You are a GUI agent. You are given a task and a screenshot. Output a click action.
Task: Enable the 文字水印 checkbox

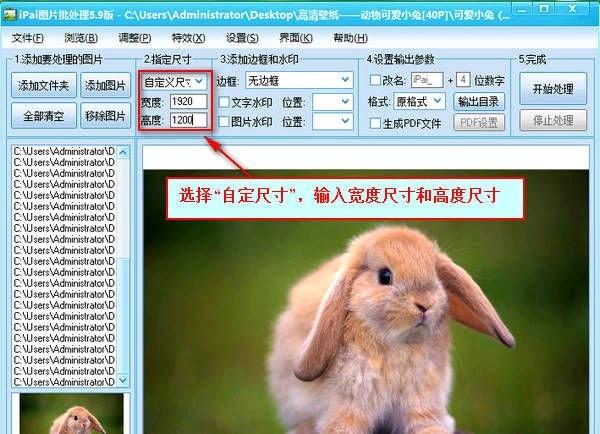pyautogui.click(x=223, y=102)
